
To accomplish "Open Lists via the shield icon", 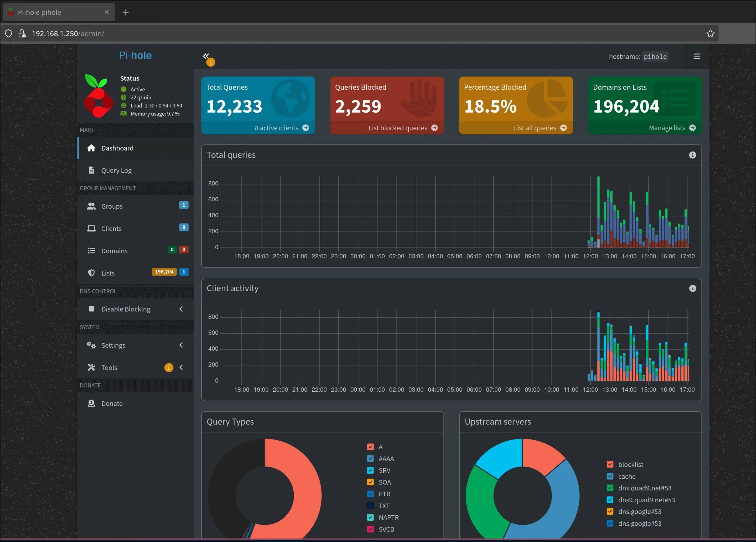I will tap(91, 273).
